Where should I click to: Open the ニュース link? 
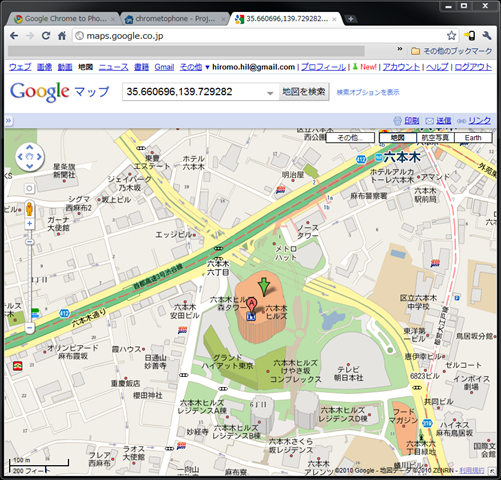(x=113, y=67)
